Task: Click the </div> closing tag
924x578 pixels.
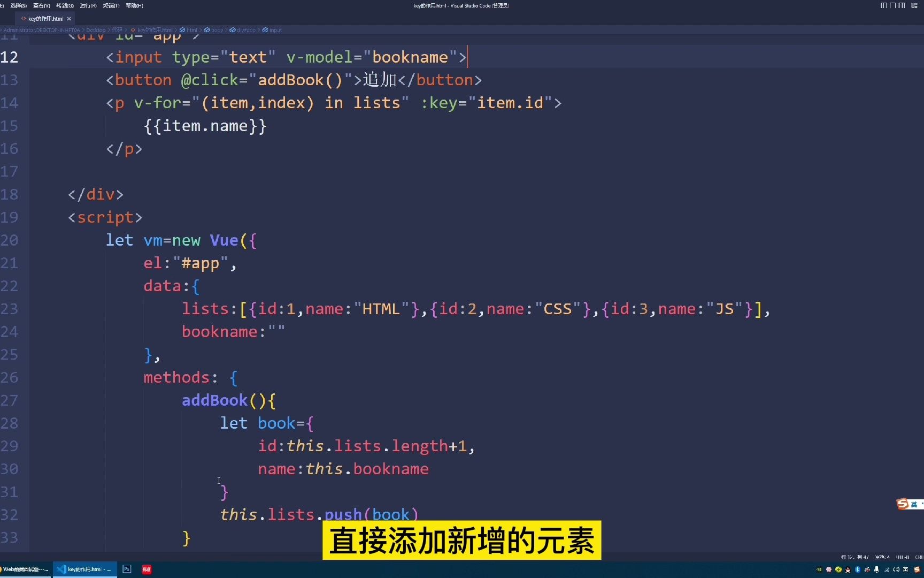Action: tap(96, 195)
